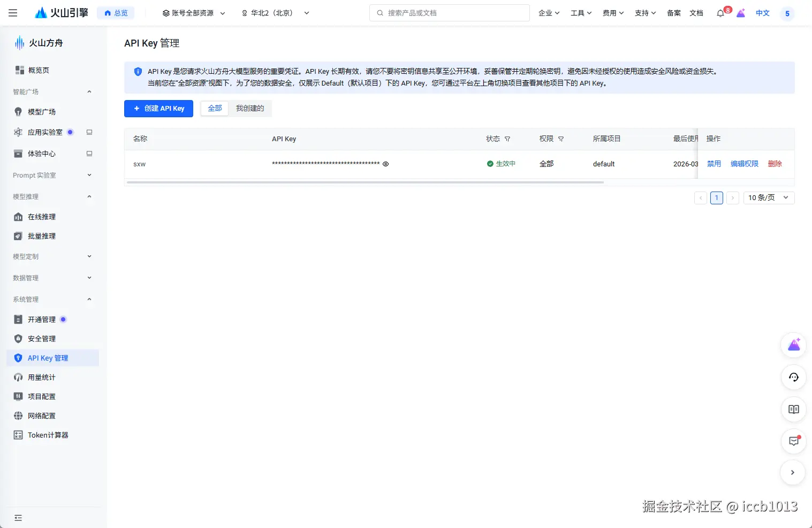The image size is (812, 528).
Task: Open the notification bell with badge 8
Action: pos(720,13)
